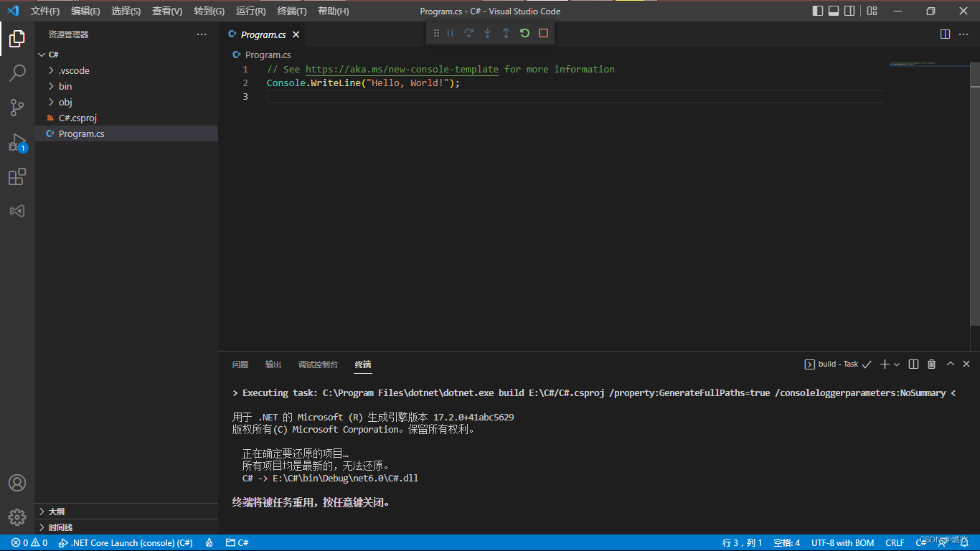Switch to the 调试控制台 panel tab
The height and width of the screenshot is (551, 980).
coord(318,364)
